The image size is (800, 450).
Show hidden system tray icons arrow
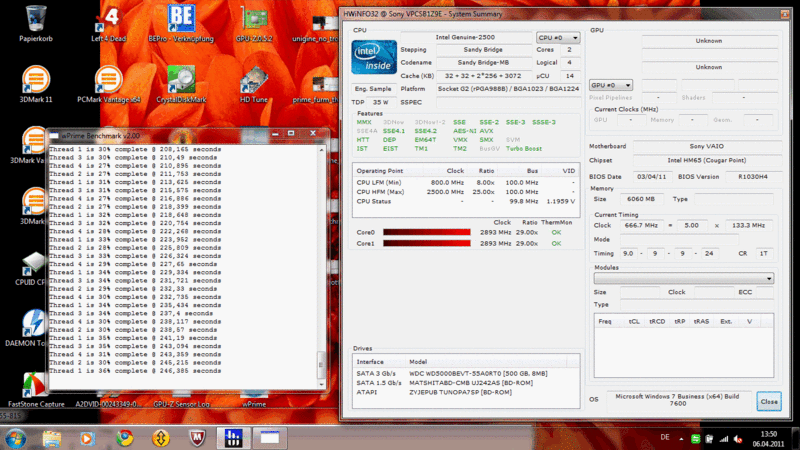point(681,438)
